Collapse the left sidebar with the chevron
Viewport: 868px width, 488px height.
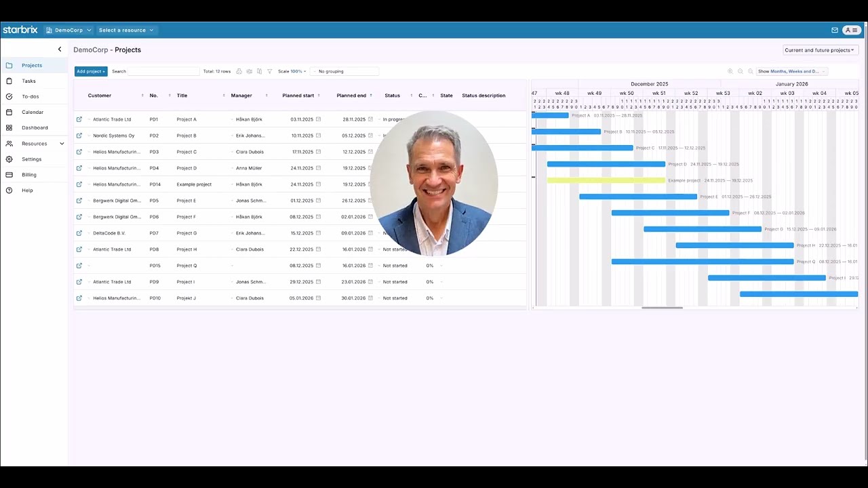(60, 49)
